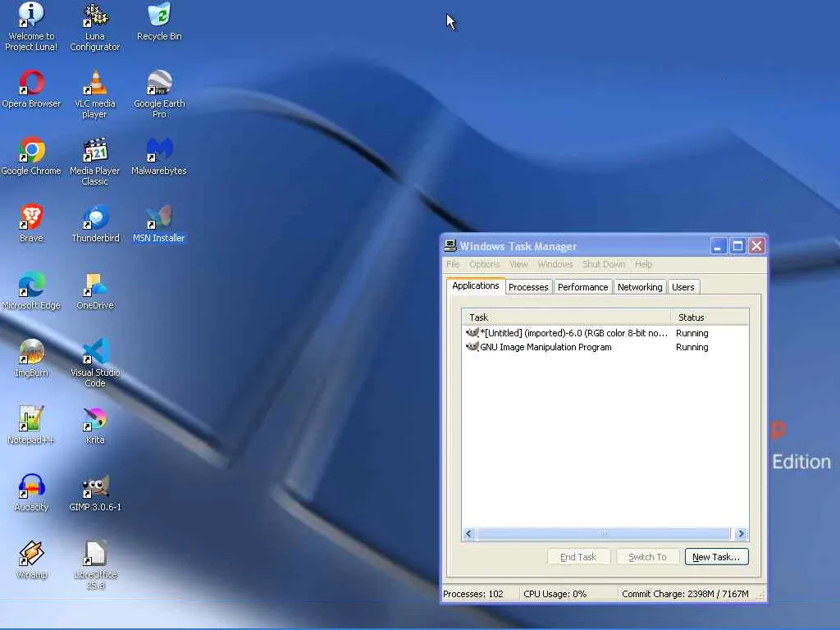Select the GNU Image Manipulation Program task
Screen dimensions: 840x630
point(605,347)
